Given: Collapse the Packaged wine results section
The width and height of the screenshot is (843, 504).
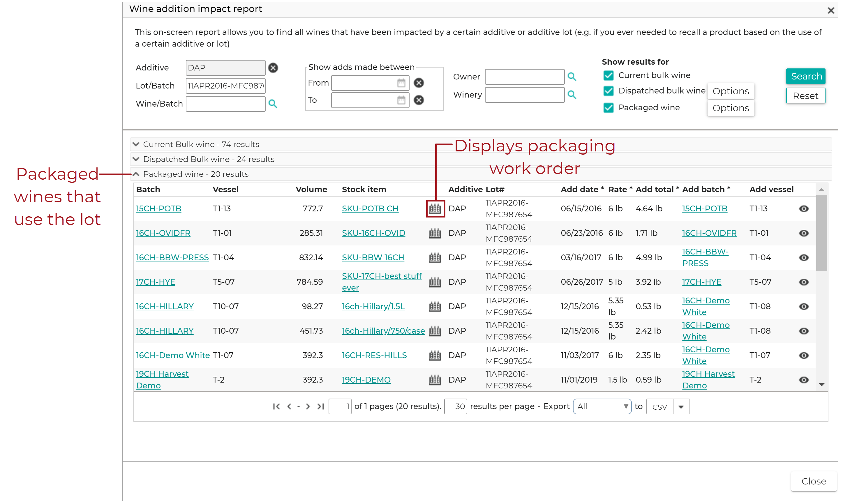Looking at the screenshot, I should coord(136,174).
